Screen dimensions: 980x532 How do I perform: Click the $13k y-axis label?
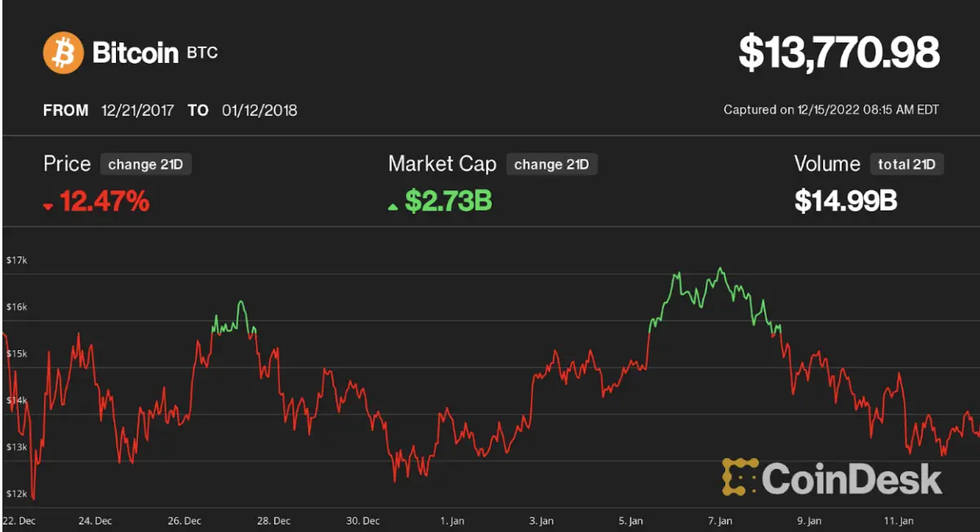click(x=16, y=447)
